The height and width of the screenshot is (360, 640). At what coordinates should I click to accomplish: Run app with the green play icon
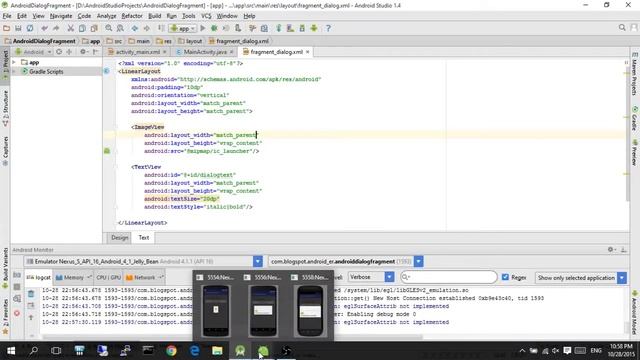point(202,28)
